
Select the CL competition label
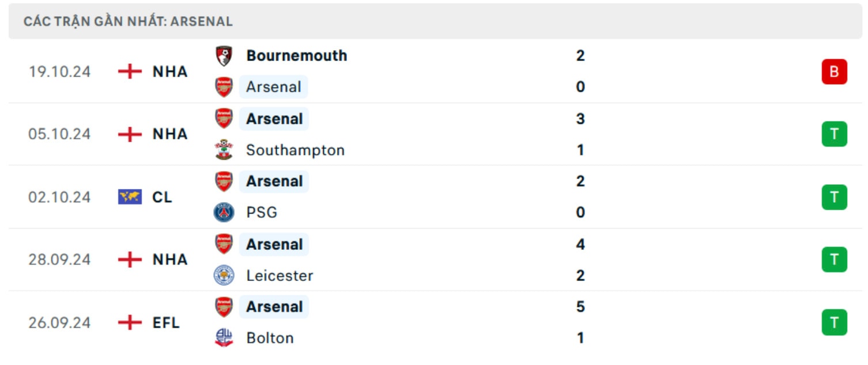163,197
